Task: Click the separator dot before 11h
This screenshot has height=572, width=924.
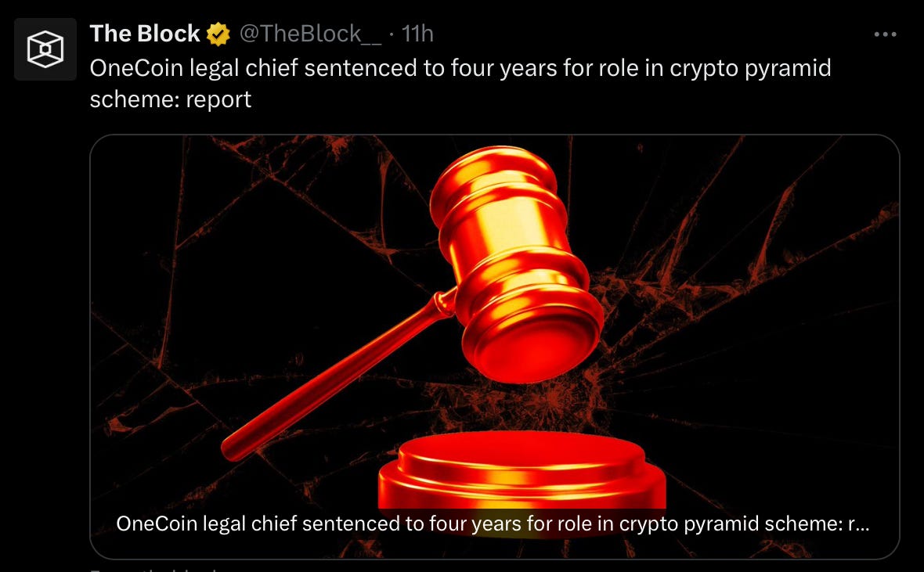Action: coord(392,35)
